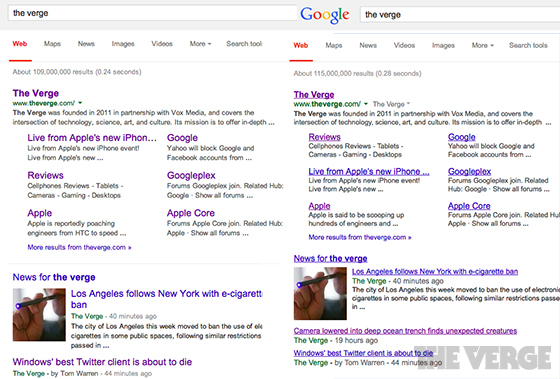The height and width of the screenshot is (379, 560).
Task: Open right Search tools option
Action: point(528,45)
